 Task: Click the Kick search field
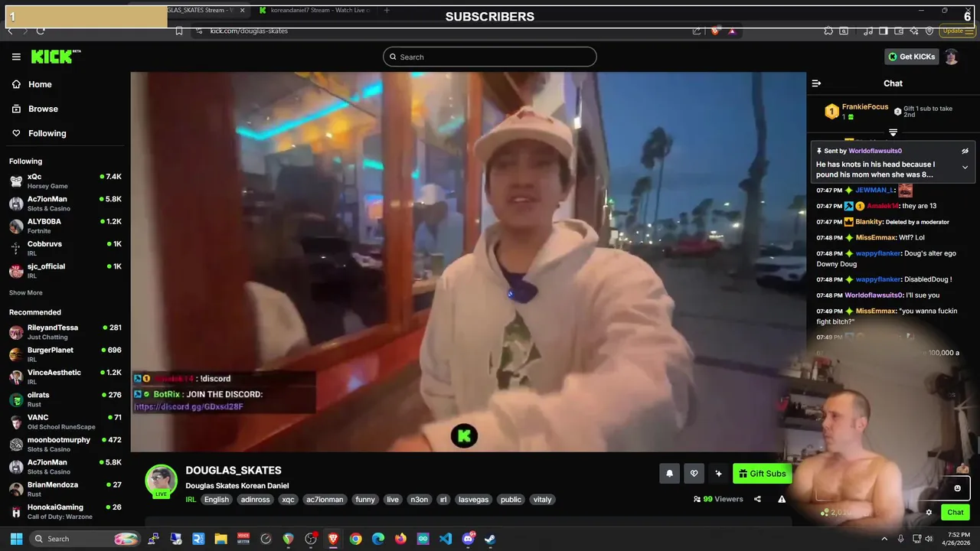pyautogui.click(x=490, y=57)
